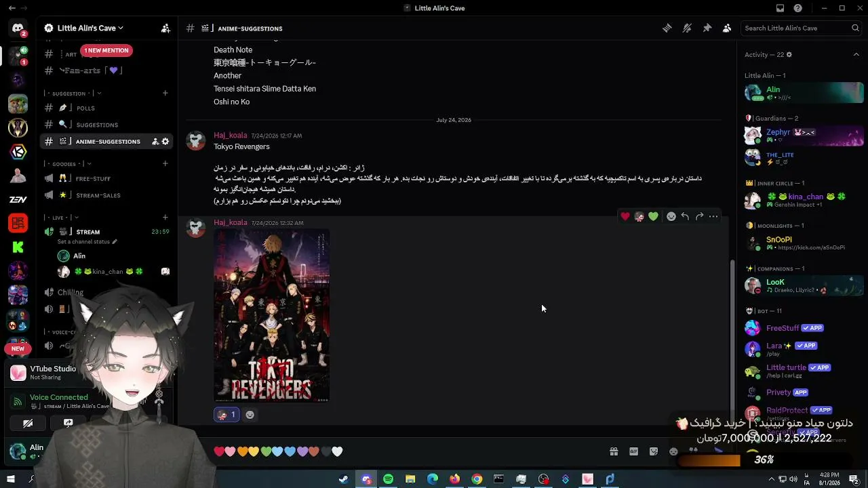Open Steam from the taskbar
The width and height of the screenshot is (868, 488).
coord(344,479)
